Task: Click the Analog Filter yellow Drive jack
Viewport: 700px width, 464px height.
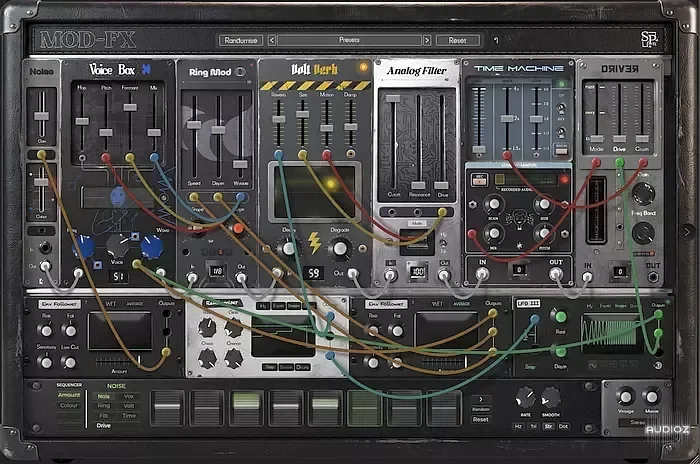Action: 442,212
